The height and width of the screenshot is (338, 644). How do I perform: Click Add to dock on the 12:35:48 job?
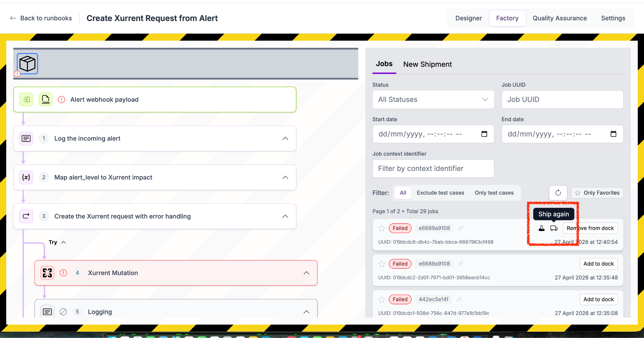[598, 264]
